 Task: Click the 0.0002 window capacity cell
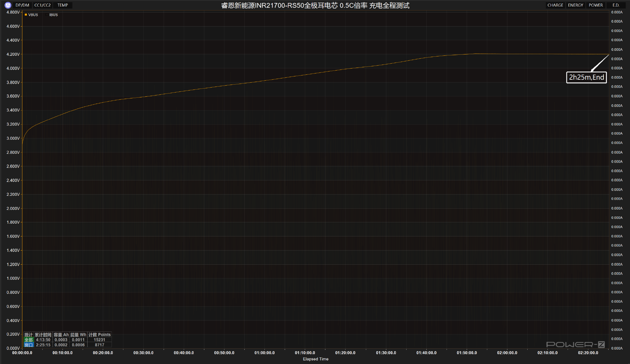61,345
